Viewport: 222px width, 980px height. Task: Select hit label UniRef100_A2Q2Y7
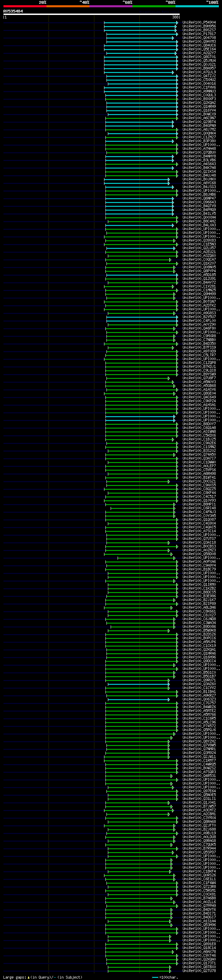(x=199, y=53)
